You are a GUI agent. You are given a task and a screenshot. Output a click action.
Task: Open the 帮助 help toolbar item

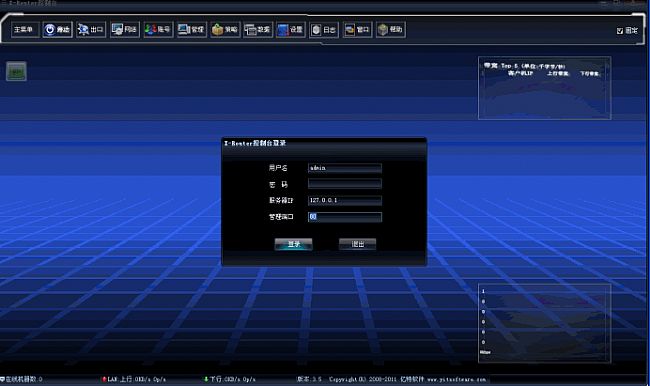click(x=390, y=29)
